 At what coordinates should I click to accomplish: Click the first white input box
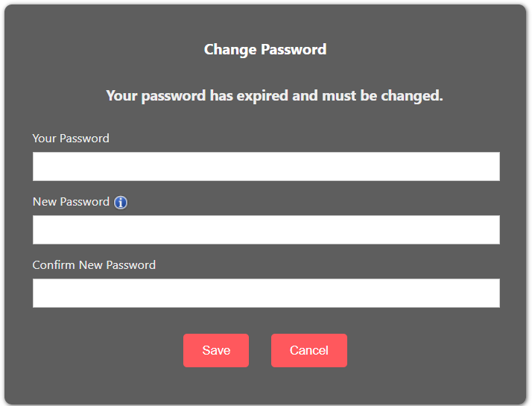point(266,166)
